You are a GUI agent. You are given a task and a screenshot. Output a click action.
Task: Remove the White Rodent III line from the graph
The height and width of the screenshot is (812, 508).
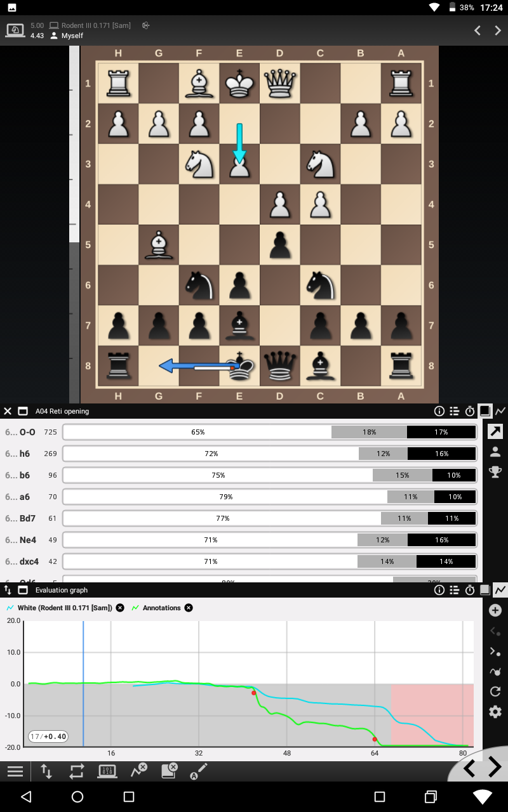pyautogui.click(x=119, y=608)
